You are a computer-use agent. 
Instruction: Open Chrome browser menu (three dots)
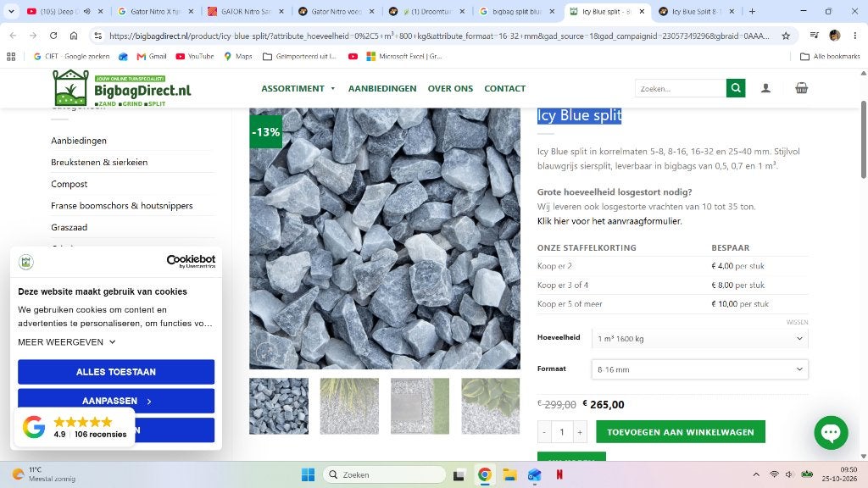coord(854,36)
